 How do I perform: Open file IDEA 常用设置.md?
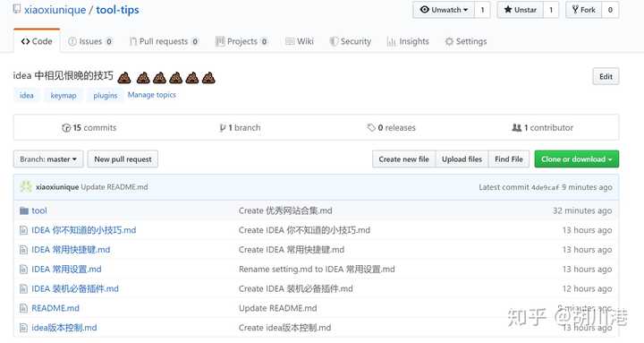point(66,270)
